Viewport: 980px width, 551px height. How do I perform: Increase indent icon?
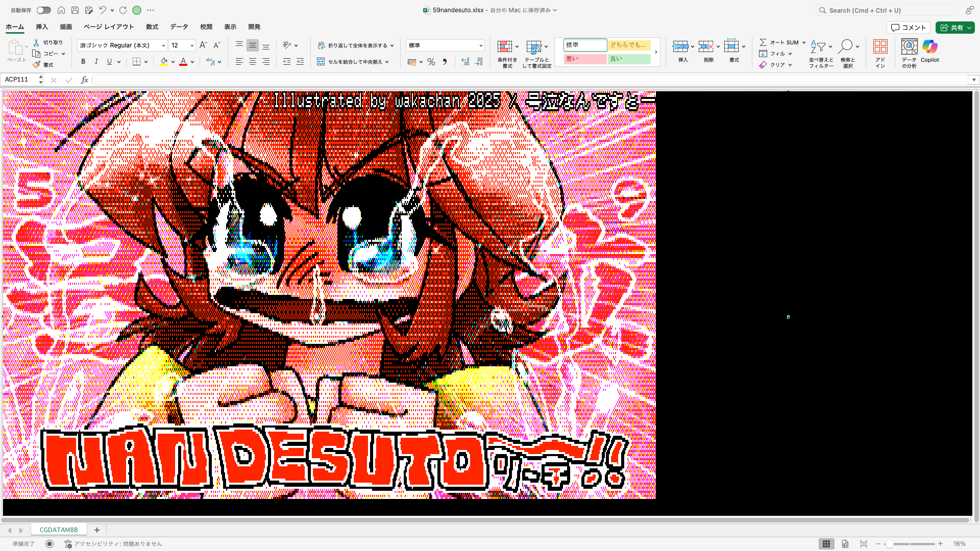[x=300, y=62]
